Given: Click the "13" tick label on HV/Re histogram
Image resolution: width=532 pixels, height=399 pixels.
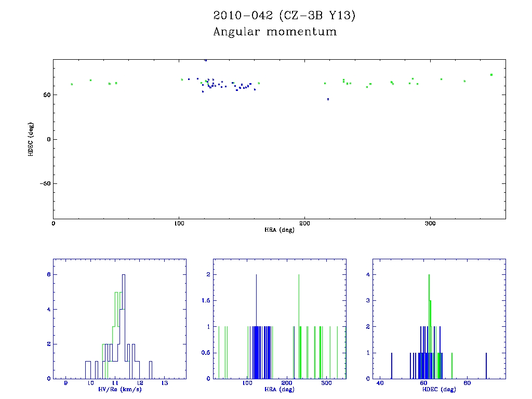Looking at the screenshot, I should point(165,383).
